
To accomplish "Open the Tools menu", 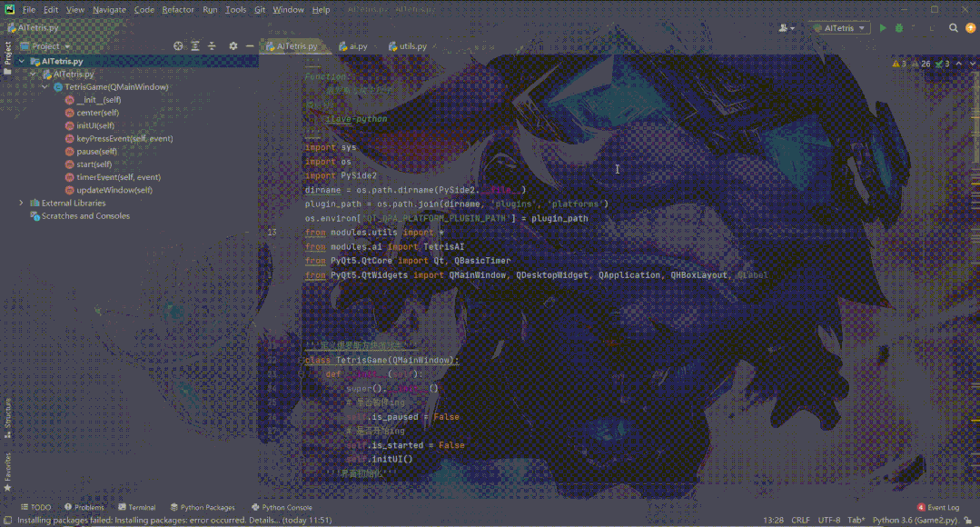I will 235,10.
